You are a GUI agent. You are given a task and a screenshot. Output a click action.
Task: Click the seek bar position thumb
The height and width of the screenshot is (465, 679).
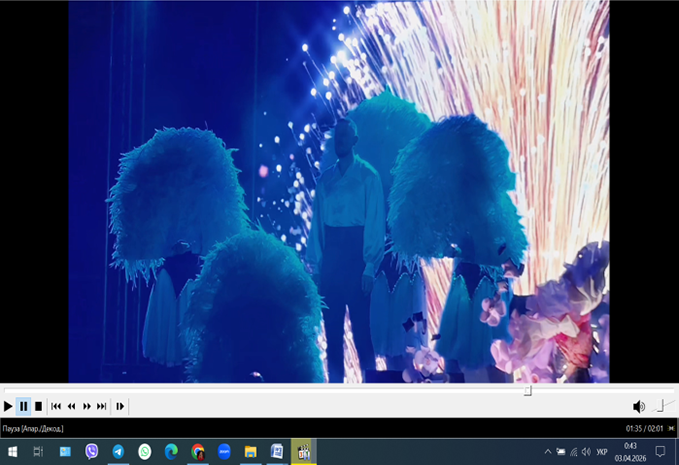pos(528,391)
